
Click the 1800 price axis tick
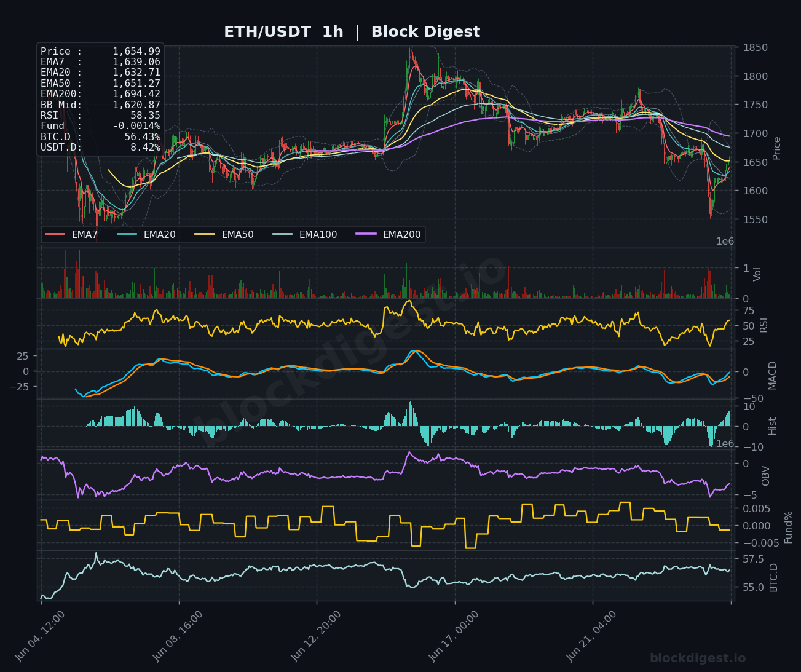(x=755, y=76)
